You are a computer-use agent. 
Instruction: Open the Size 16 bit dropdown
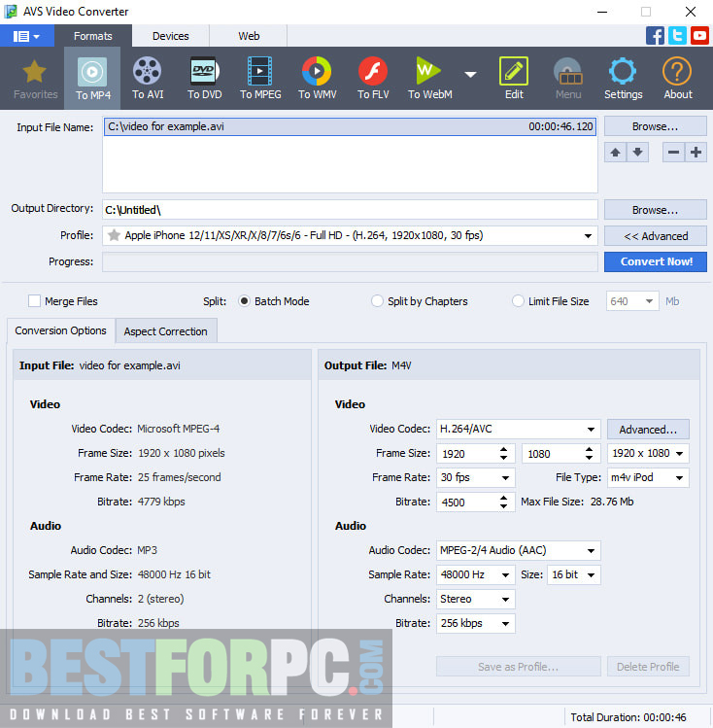574,574
